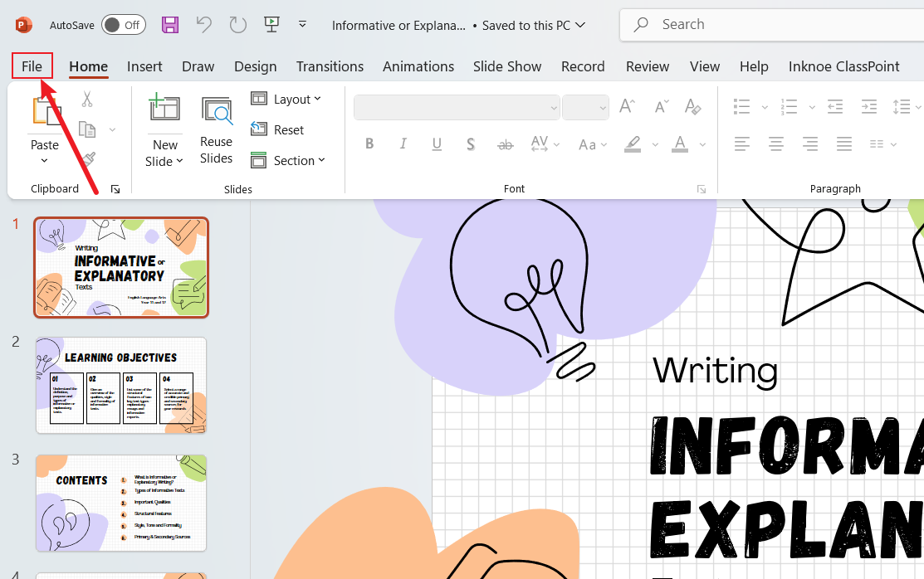Image resolution: width=924 pixels, height=579 pixels.
Task: Toggle Italic formatting
Action: point(403,144)
